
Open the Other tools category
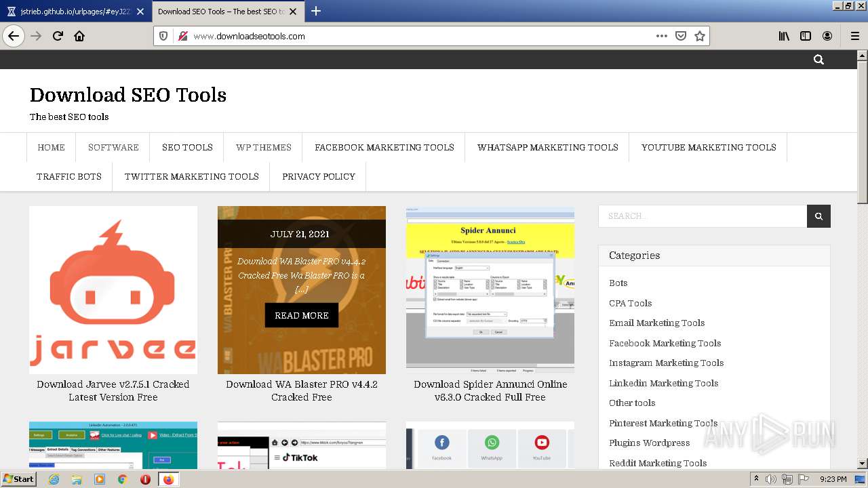tap(632, 403)
